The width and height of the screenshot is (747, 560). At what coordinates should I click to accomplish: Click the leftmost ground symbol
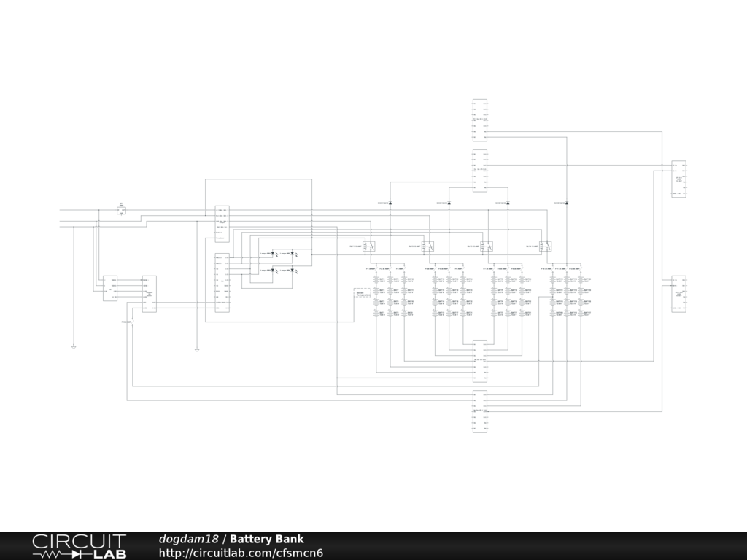point(74,346)
